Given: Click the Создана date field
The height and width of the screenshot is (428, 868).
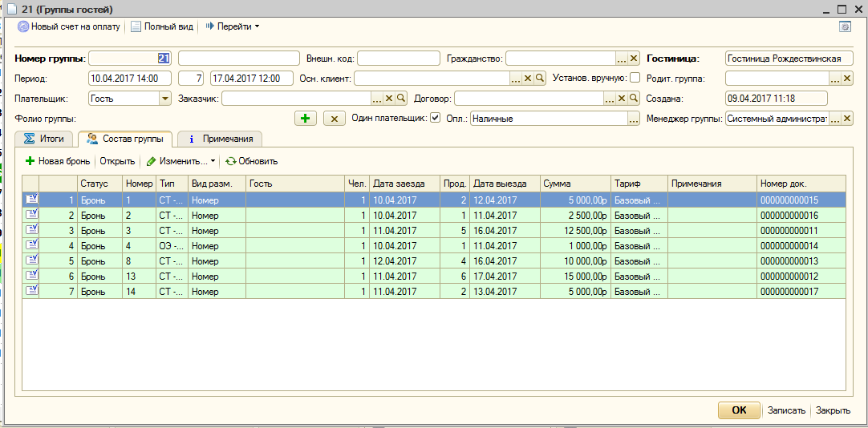Looking at the screenshot, I should 776,99.
